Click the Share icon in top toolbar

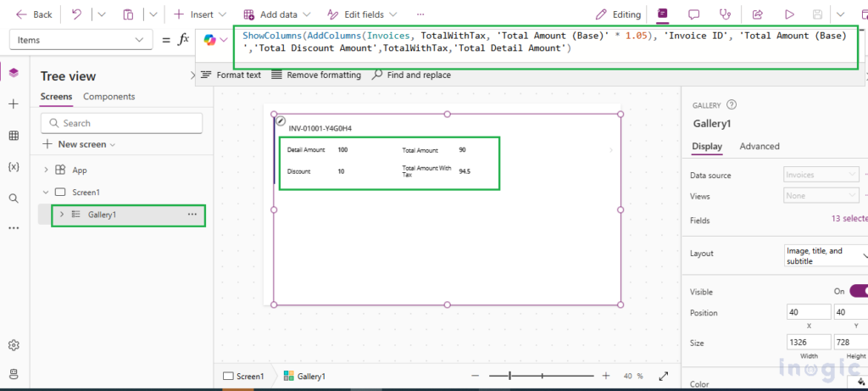pos(758,14)
